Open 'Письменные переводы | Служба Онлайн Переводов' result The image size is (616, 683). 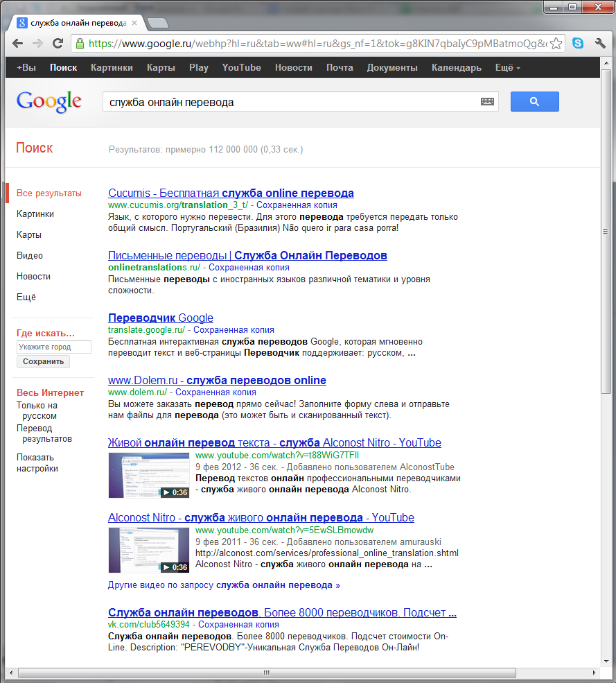point(247,255)
